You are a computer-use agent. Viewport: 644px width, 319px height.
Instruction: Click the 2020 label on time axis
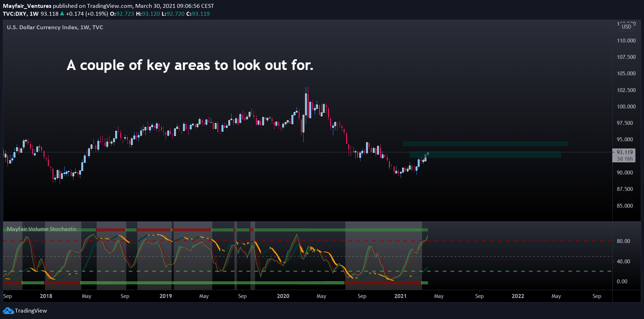point(283,296)
